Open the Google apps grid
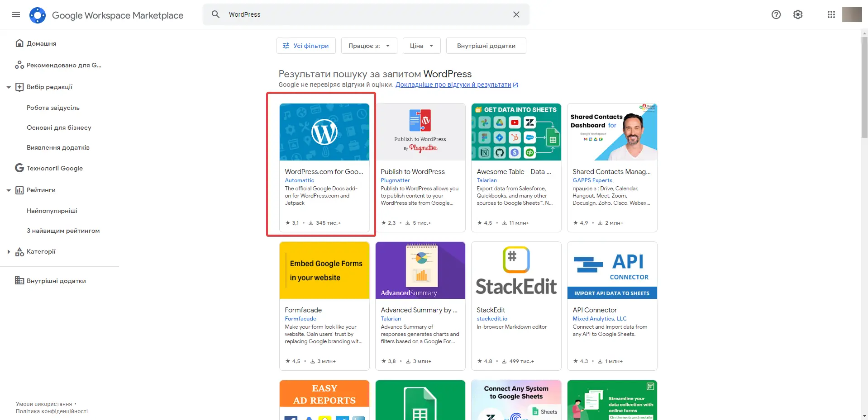Screen dimensions: 868x420 tap(831, 14)
